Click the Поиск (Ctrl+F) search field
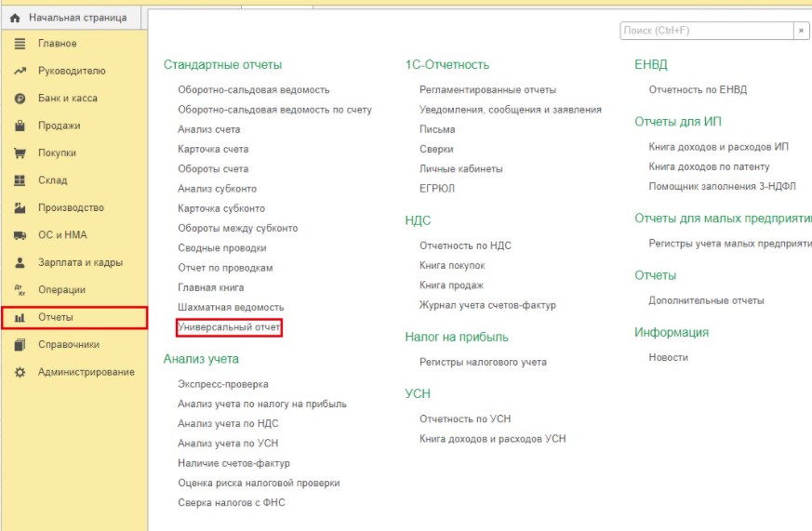 click(705, 31)
